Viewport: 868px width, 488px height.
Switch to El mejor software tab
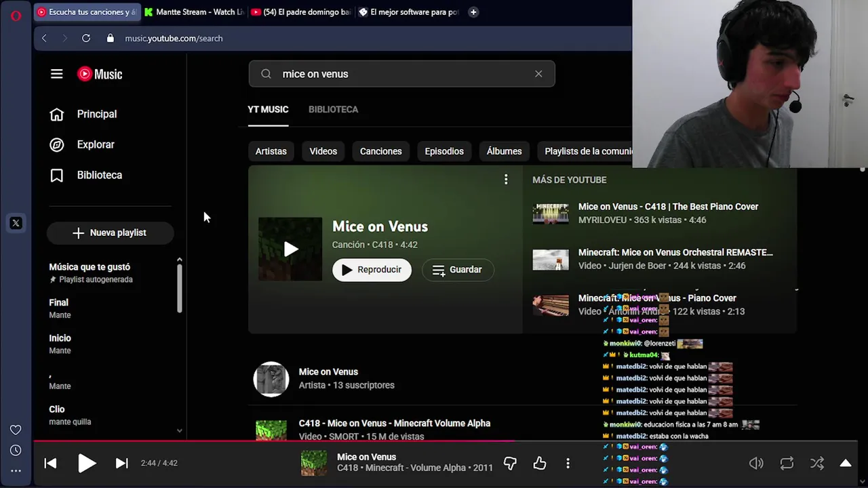point(409,12)
